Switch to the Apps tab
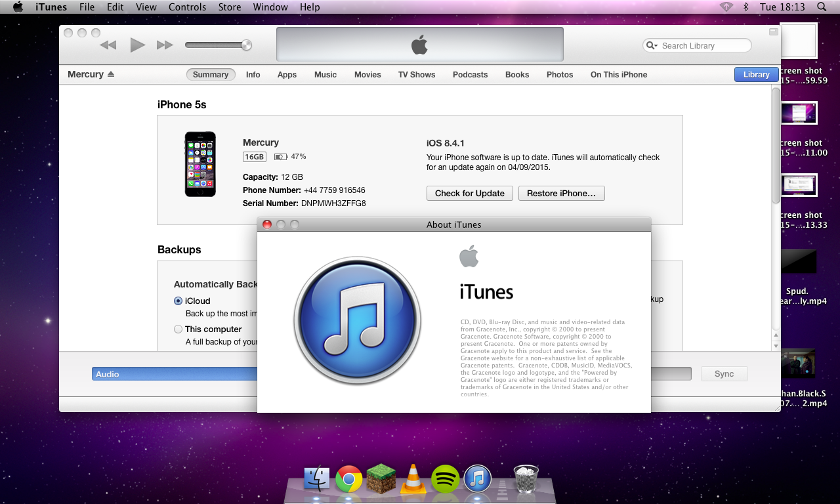 pyautogui.click(x=287, y=75)
